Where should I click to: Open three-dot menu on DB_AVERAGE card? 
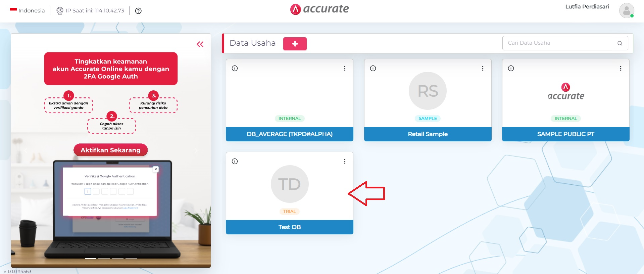pos(345,68)
